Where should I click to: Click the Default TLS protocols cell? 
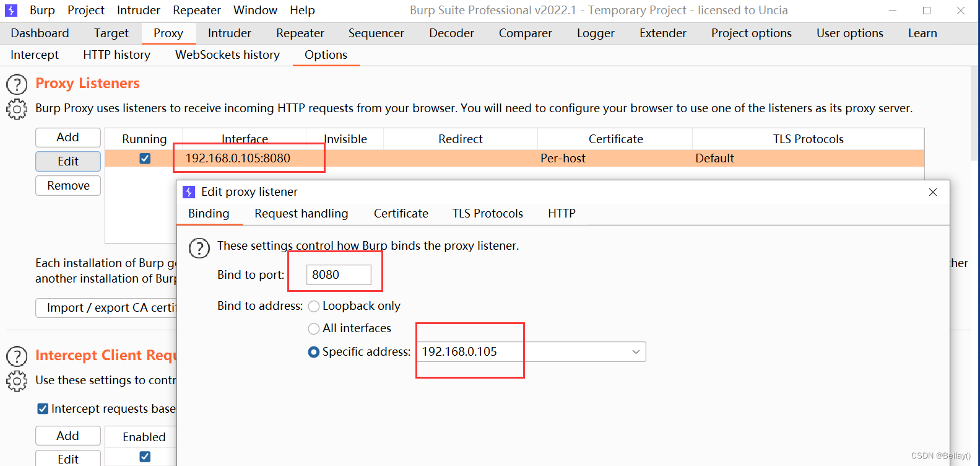tap(809, 159)
